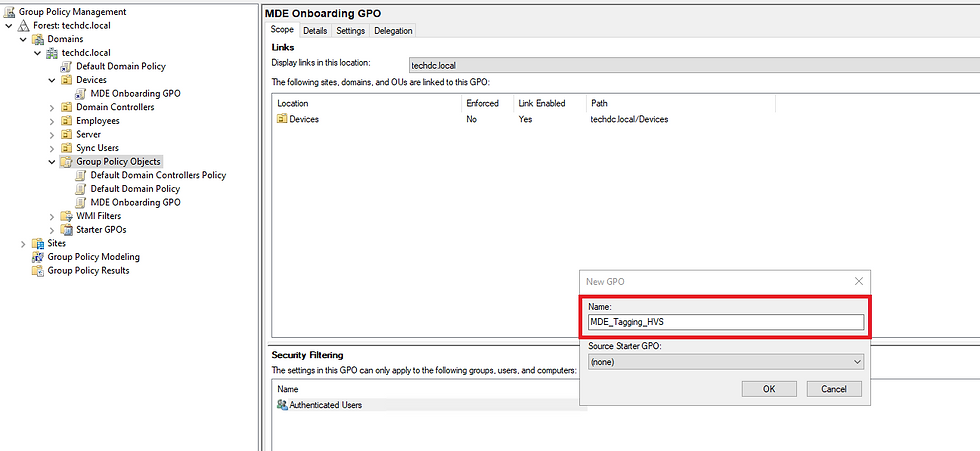Sort links by Link Enabled column header
980x451 pixels.
coord(549,103)
